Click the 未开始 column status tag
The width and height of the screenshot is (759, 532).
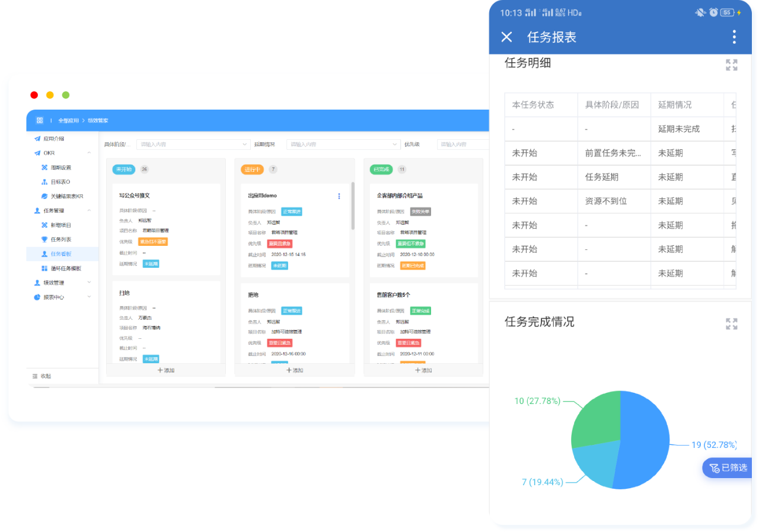click(x=124, y=169)
